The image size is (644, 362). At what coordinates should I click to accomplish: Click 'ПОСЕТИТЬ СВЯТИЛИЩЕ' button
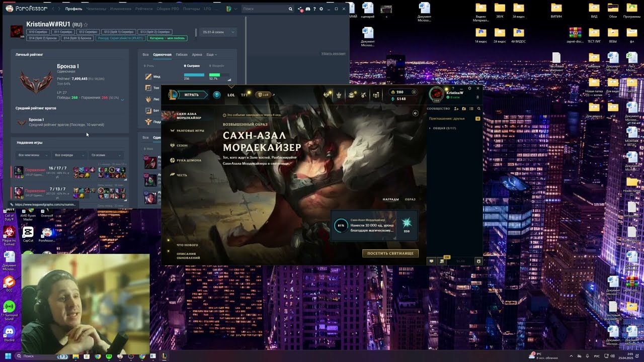(x=390, y=253)
